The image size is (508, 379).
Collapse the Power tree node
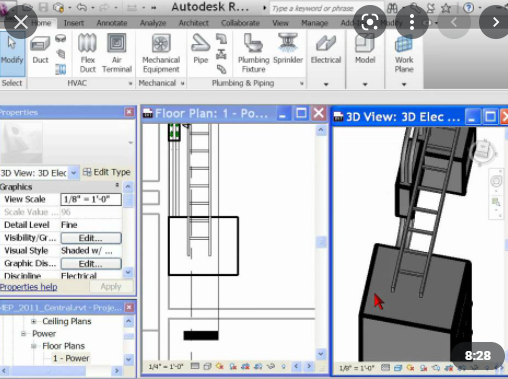pyautogui.click(x=23, y=334)
